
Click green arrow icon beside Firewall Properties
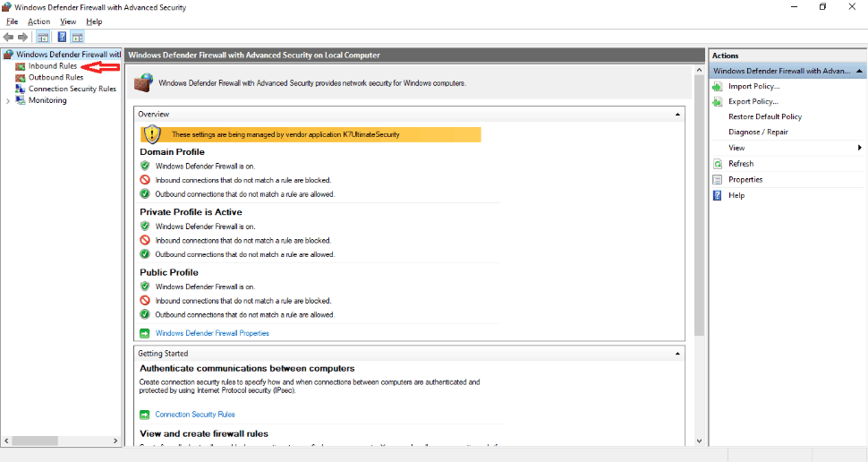pyautogui.click(x=144, y=333)
